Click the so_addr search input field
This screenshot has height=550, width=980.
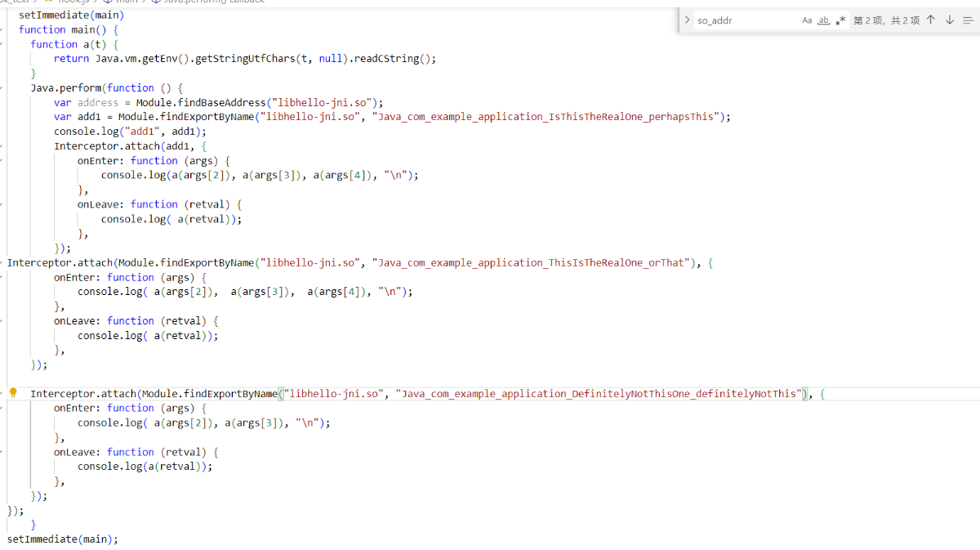tap(746, 20)
